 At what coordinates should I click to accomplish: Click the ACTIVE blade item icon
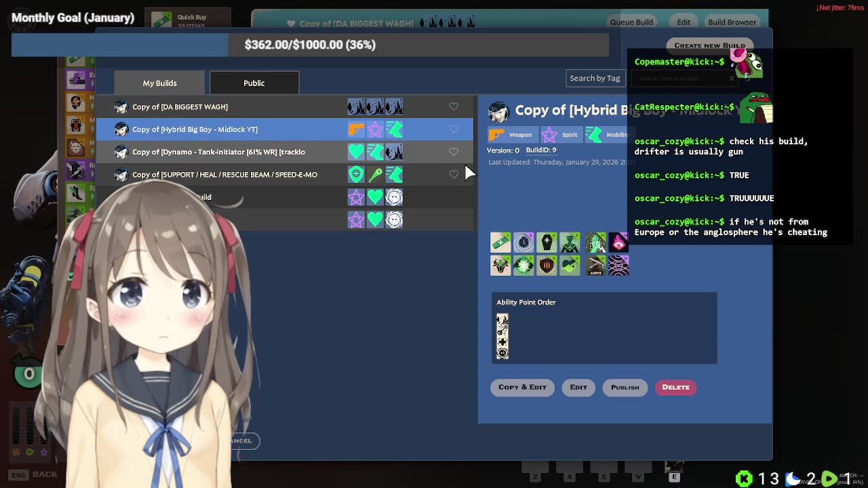[595, 265]
